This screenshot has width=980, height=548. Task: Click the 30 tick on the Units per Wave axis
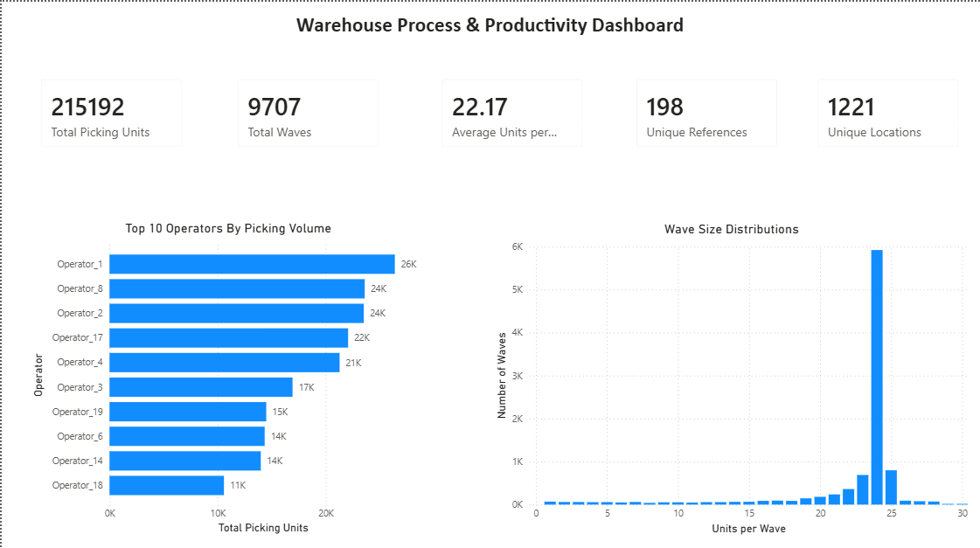point(963,513)
